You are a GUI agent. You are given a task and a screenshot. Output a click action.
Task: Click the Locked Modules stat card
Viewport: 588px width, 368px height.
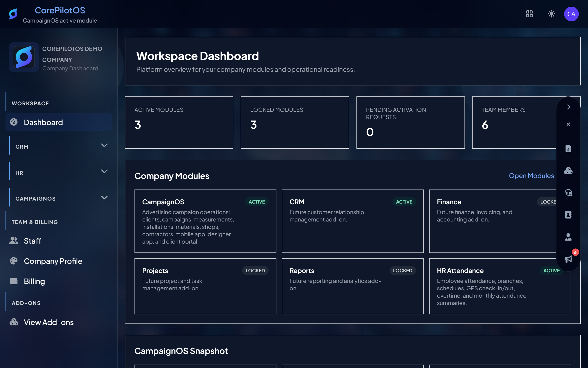tap(295, 122)
